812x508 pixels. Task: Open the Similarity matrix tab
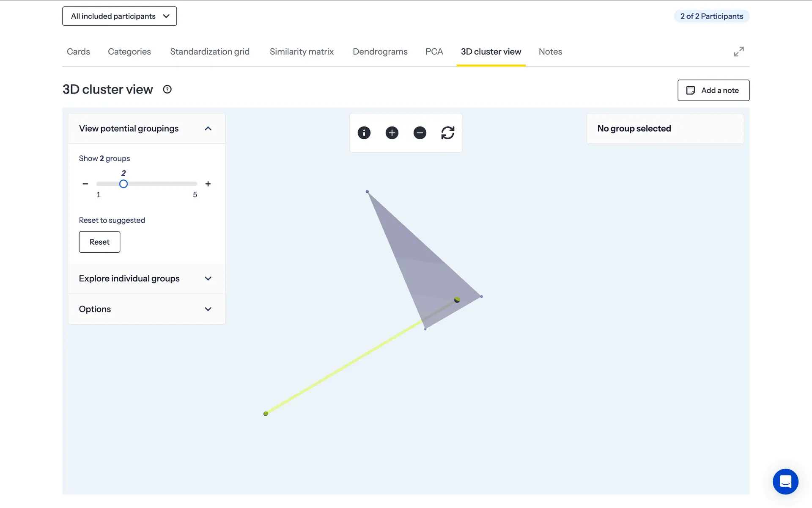[x=302, y=52]
